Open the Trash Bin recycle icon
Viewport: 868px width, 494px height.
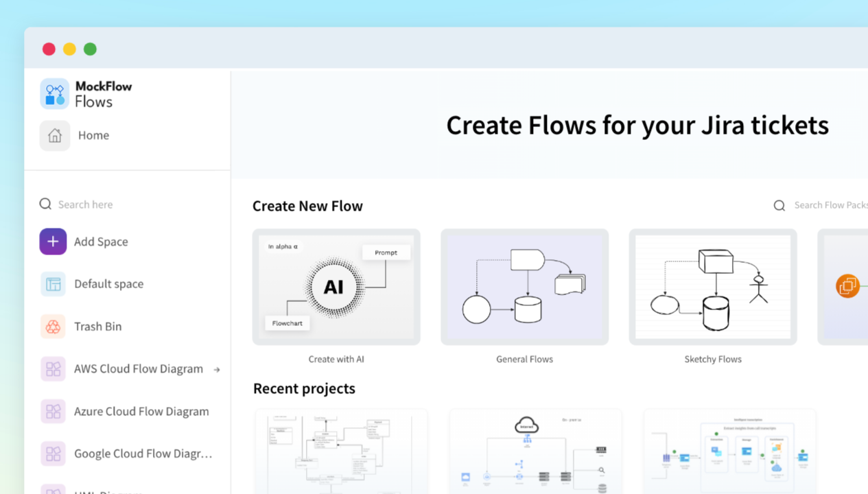[53, 327]
